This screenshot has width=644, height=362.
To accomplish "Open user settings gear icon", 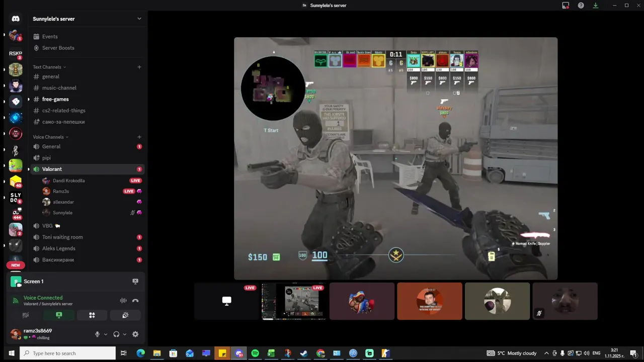I will coord(135,334).
